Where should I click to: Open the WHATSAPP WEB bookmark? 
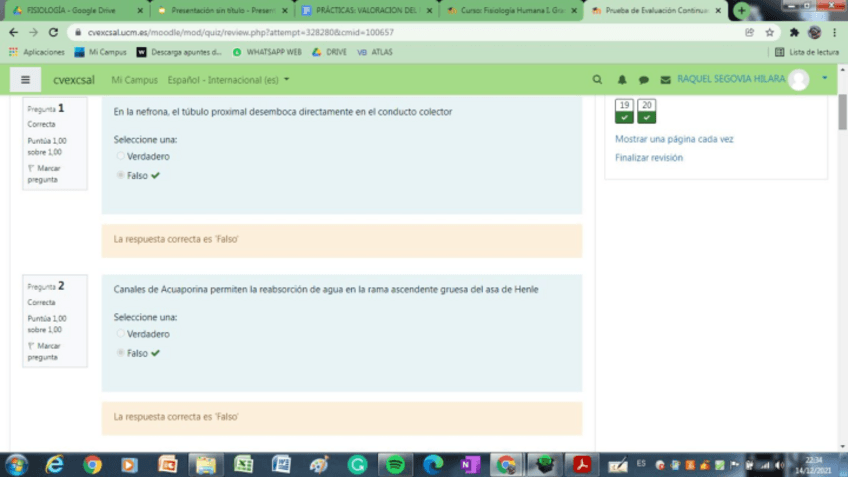(267, 52)
